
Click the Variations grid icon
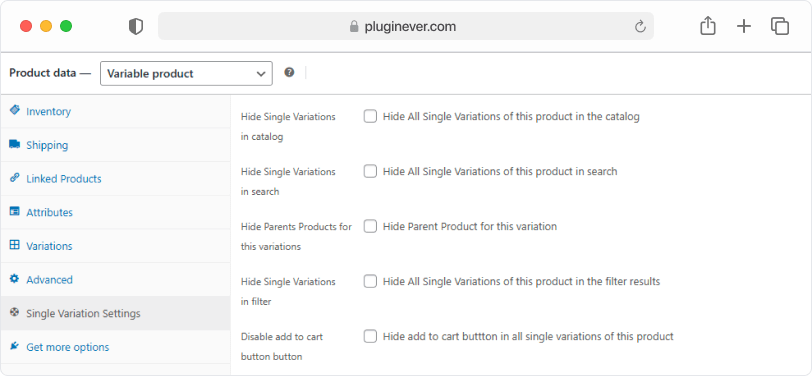(x=14, y=245)
